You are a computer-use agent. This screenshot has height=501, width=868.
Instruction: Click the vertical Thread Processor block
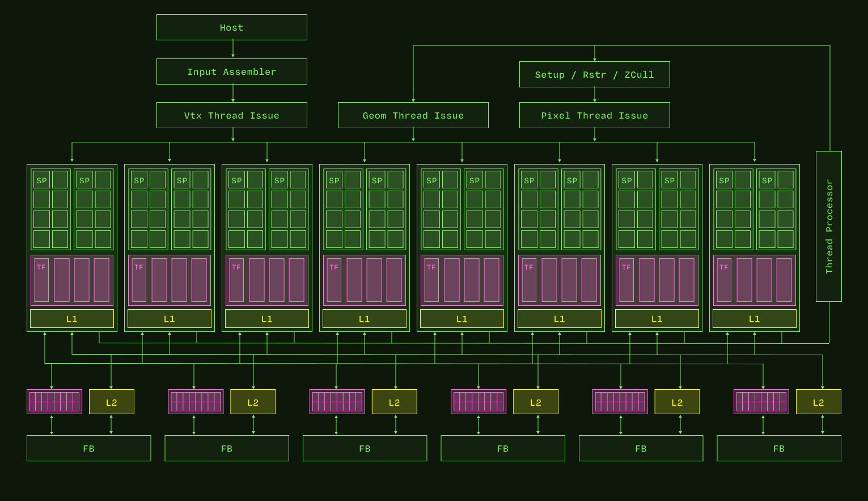click(x=828, y=226)
